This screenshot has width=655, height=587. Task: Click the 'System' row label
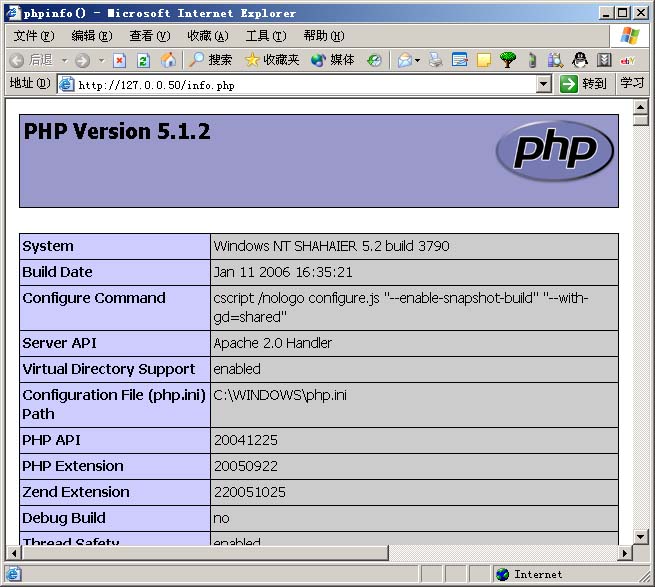(48, 246)
